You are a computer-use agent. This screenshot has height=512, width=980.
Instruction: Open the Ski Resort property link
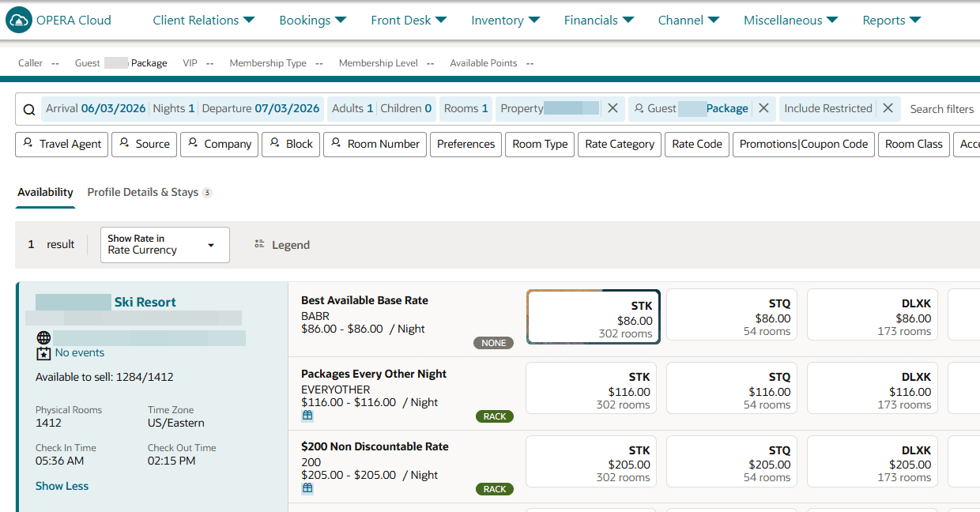(145, 302)
